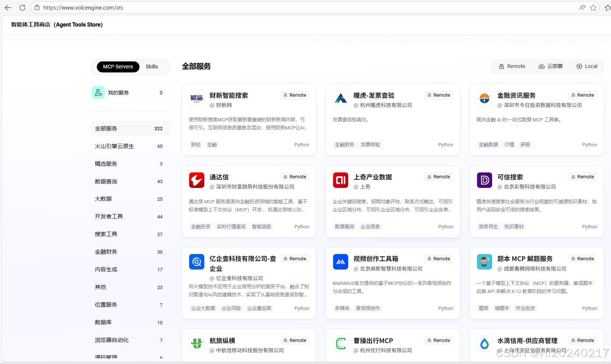Viewport: 611px width, 364px height.
Task: Click the 题本 MCP 解题服务 cartoon icon
Action: (x=484, y=262)
